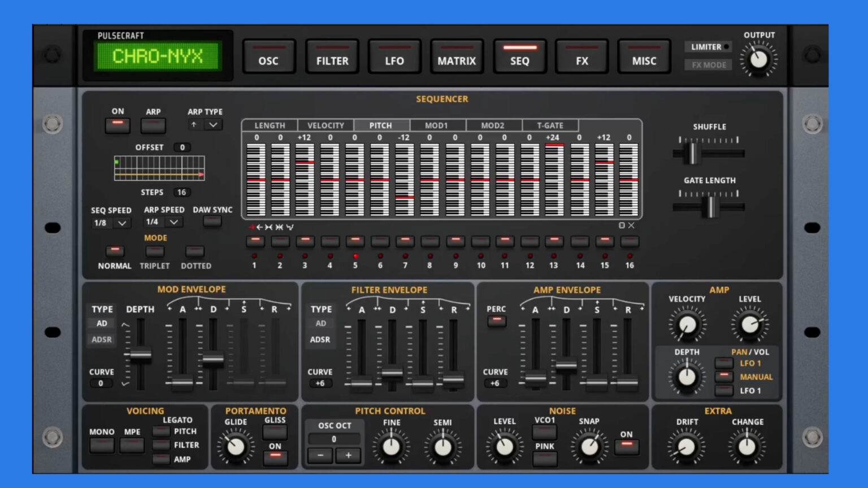Open the ARP SPEED dropdown set to 1/4
Image resolution: width=868 pixels, height=488 pixels.
[x=162, y=222]
